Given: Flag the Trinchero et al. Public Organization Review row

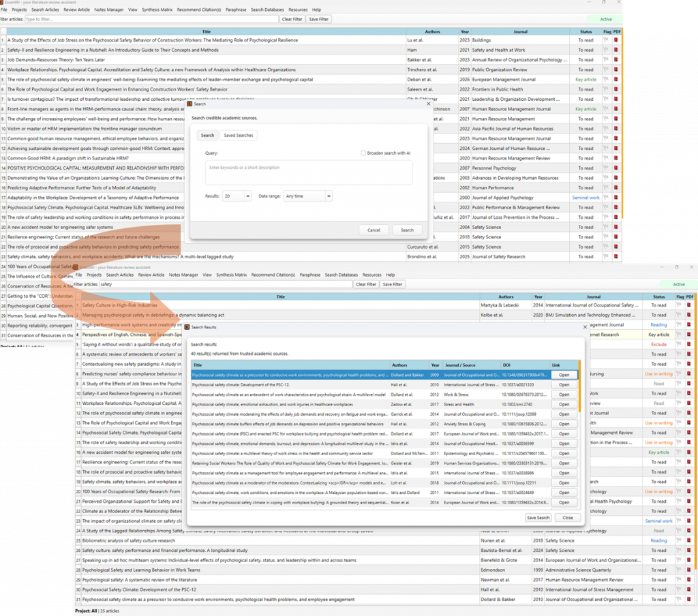Looking at the screenshot, I should (x=606, y=70).
